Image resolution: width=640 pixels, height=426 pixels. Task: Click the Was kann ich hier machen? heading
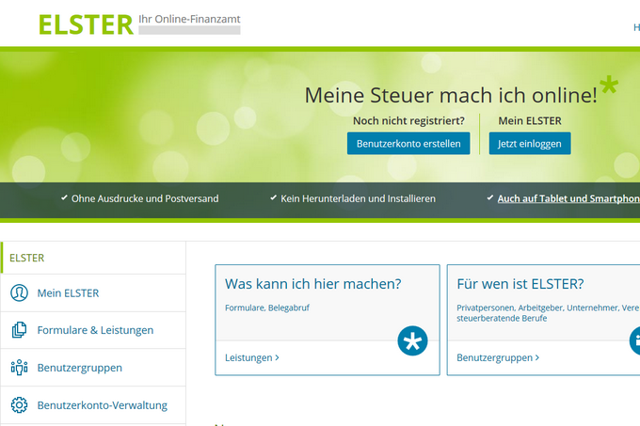coord(313,284)
